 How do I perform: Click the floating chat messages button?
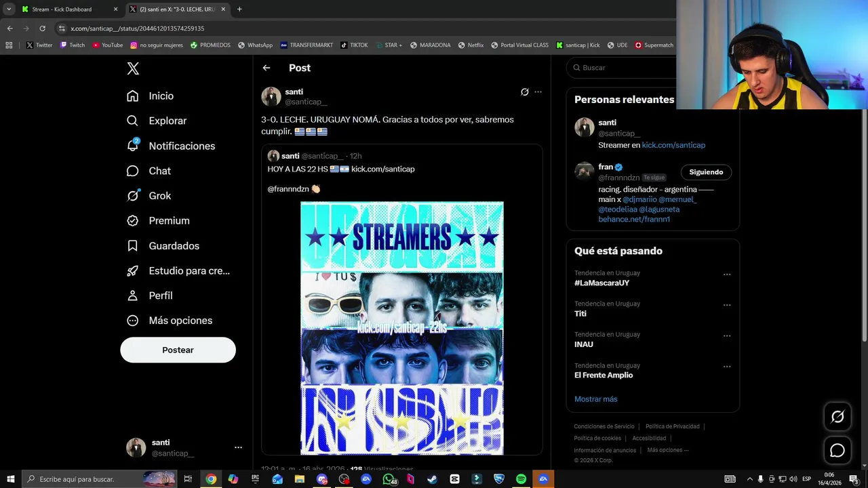[x=837, y=451]
